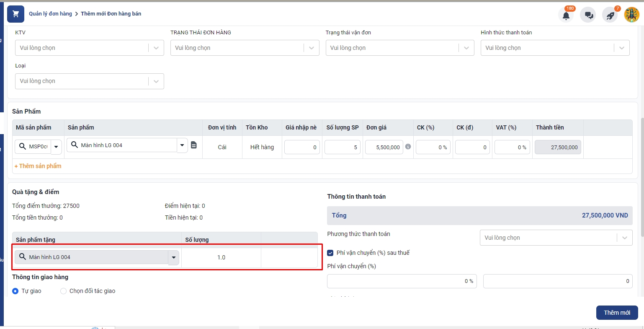
Task: Click the rocket icon in header
Action: pos(610,15)
